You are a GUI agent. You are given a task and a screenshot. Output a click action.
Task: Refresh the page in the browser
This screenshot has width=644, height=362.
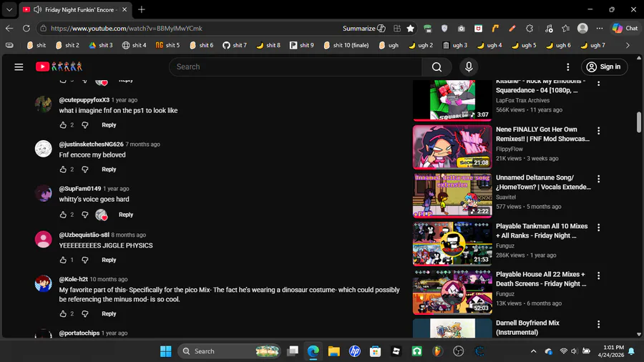26,29
